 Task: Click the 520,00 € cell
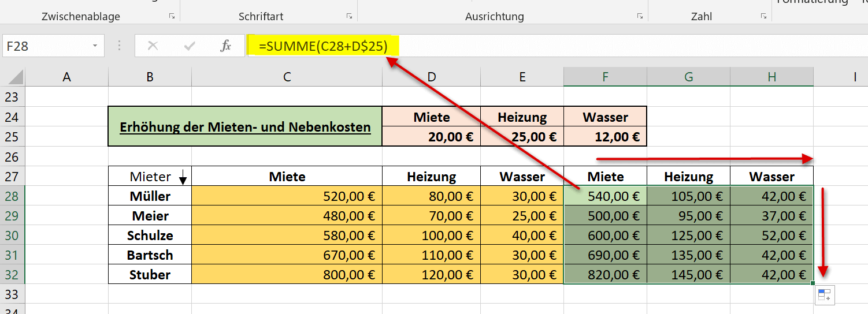(287, 196)
